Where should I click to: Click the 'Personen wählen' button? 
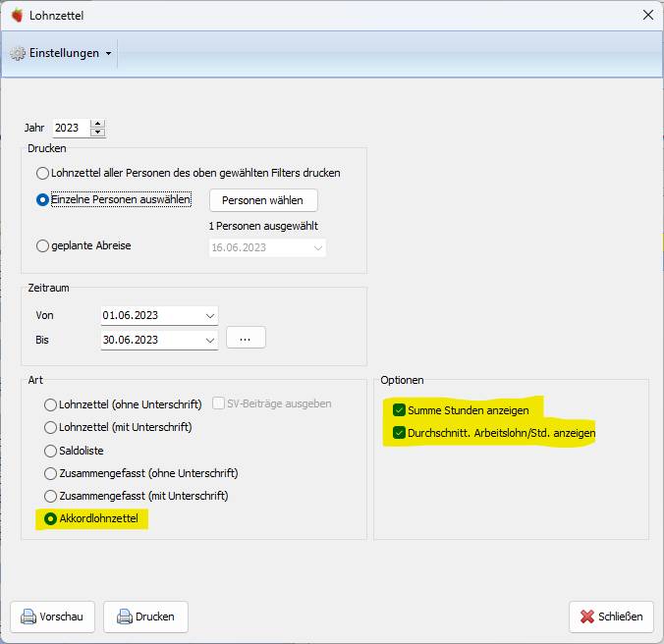(263, 200)
